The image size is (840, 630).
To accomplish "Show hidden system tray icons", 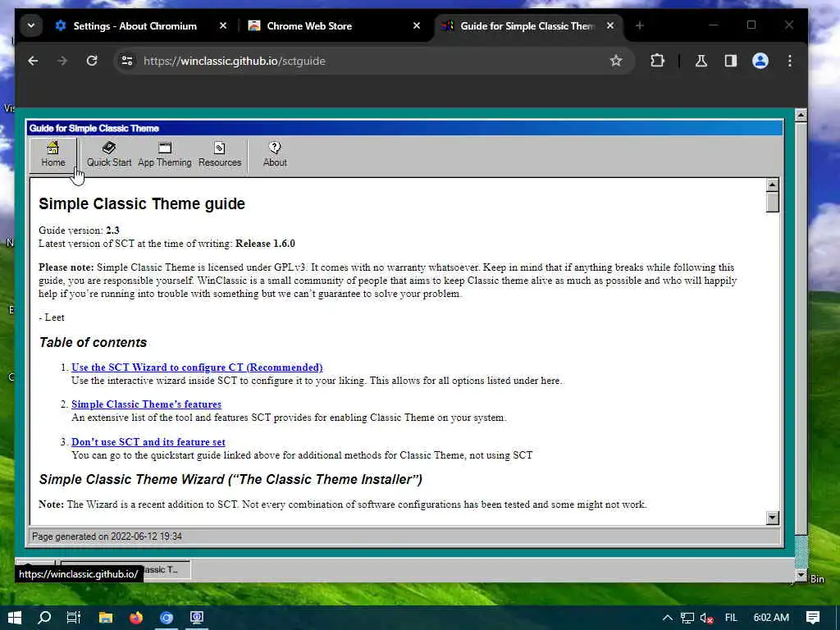I will tap(668, 618).
